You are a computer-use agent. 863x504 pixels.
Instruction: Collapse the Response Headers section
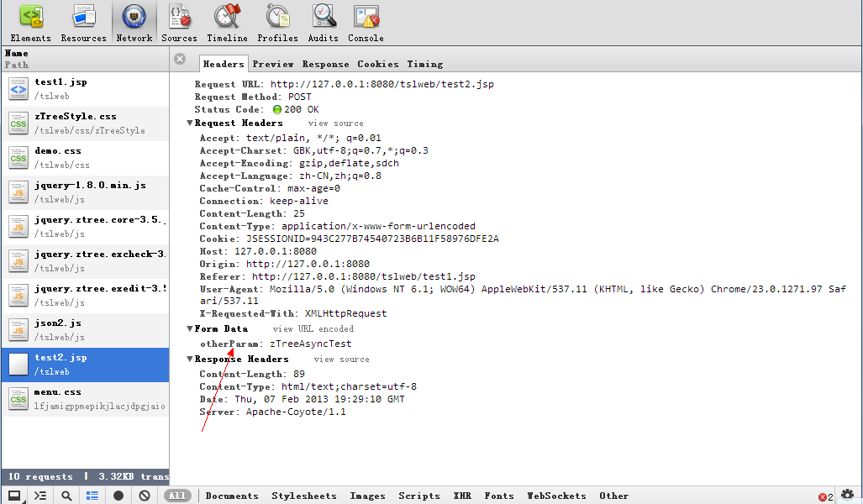click(x=189, y=359)
